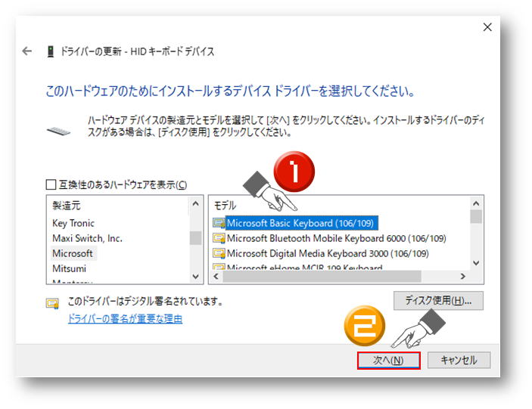Click model list scroll left arrow
532x409 pixels.
coord(216,277)
